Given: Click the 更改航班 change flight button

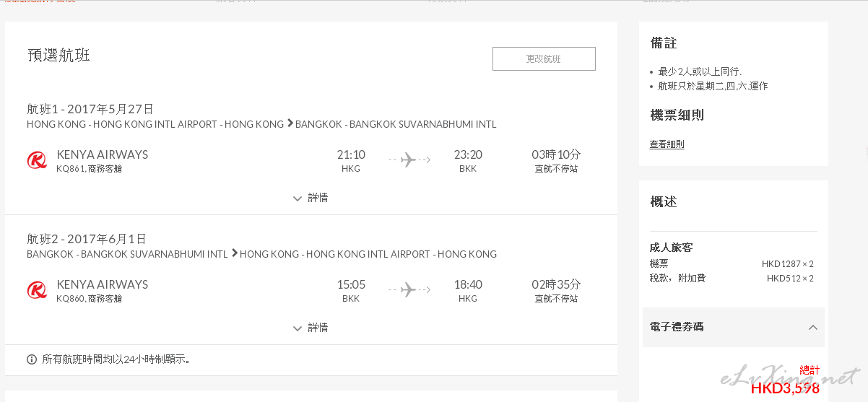Looking at the screenshot, I should [544, 59].
